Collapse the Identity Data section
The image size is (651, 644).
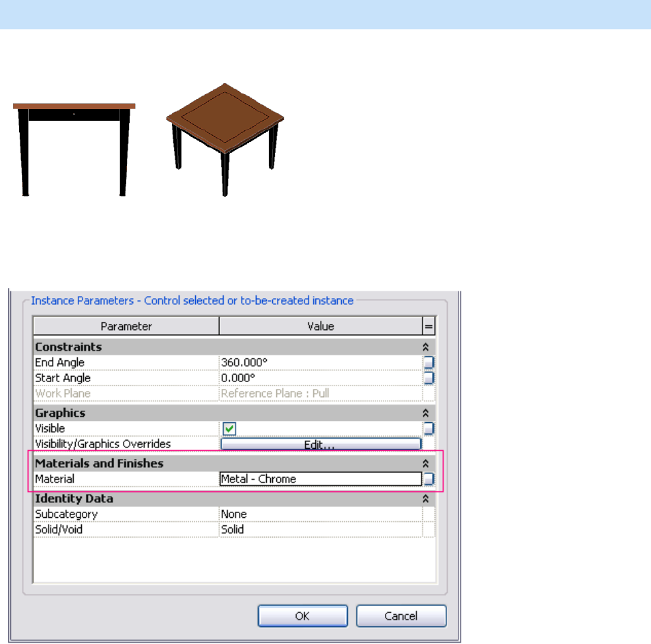point(426,499)
